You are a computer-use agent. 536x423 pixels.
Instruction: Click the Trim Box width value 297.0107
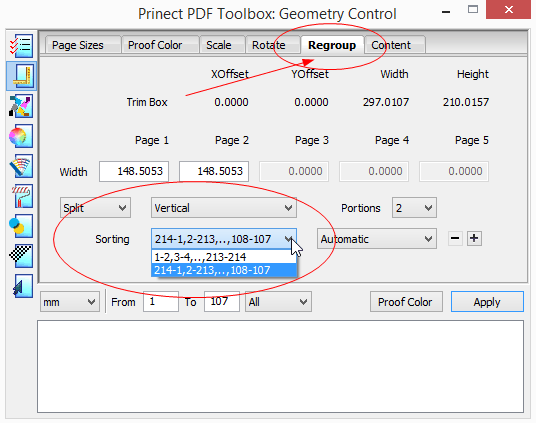(x=386, y=102)
